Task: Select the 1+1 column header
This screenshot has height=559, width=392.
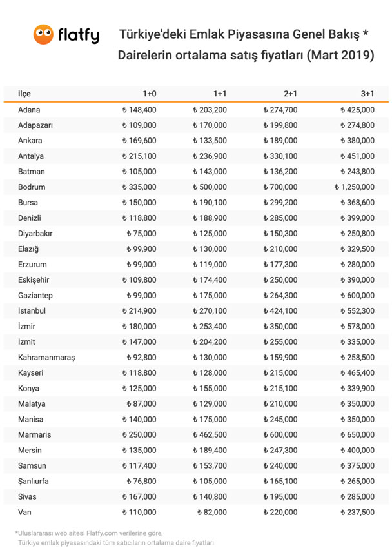Action: (220, 94)
